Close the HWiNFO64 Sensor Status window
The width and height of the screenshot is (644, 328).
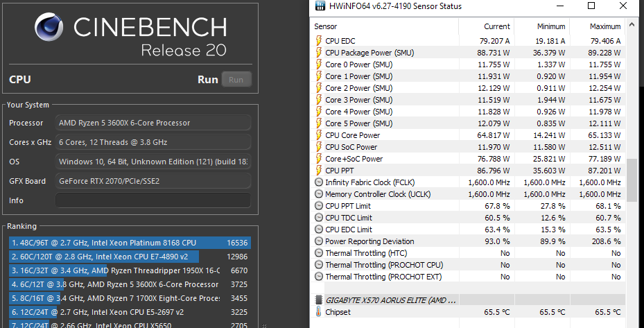pyautogui.click(x=623, y=6)
